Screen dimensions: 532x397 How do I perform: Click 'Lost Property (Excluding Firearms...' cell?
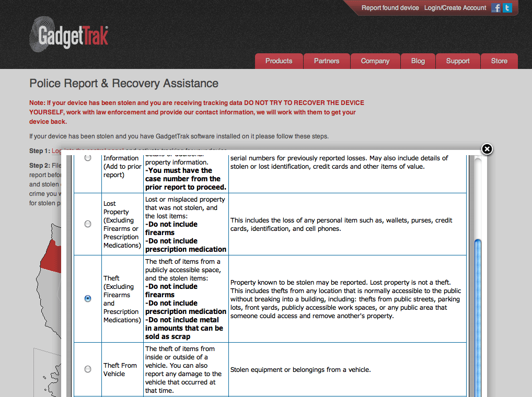122,225
